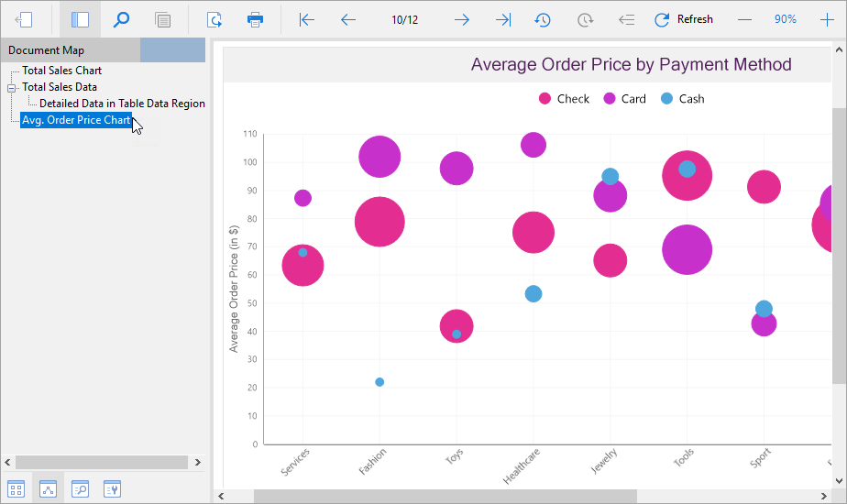The height and width of the screenshot is (504, 847).
Task: Click history back clock icon
Action: 543,20
